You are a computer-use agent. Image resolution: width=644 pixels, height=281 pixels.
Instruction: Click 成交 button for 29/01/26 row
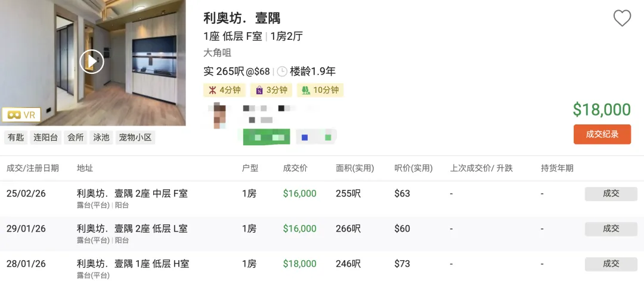pos(611,229)
